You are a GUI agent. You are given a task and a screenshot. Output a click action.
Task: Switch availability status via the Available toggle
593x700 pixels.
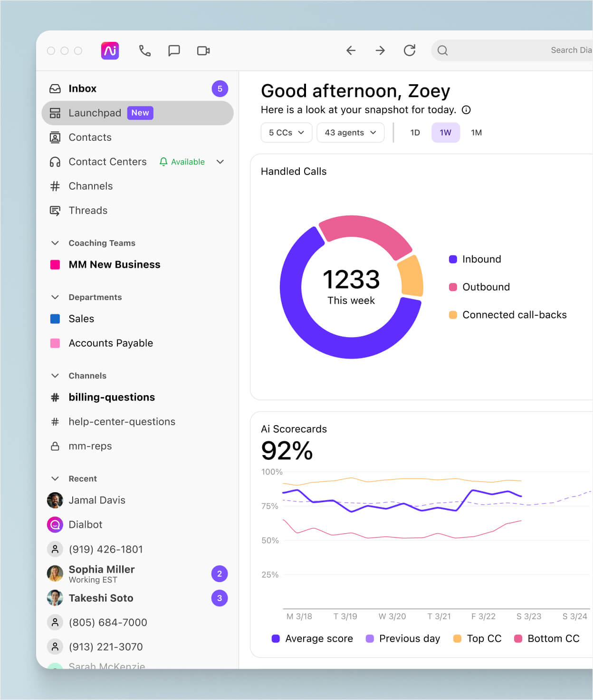182,162
